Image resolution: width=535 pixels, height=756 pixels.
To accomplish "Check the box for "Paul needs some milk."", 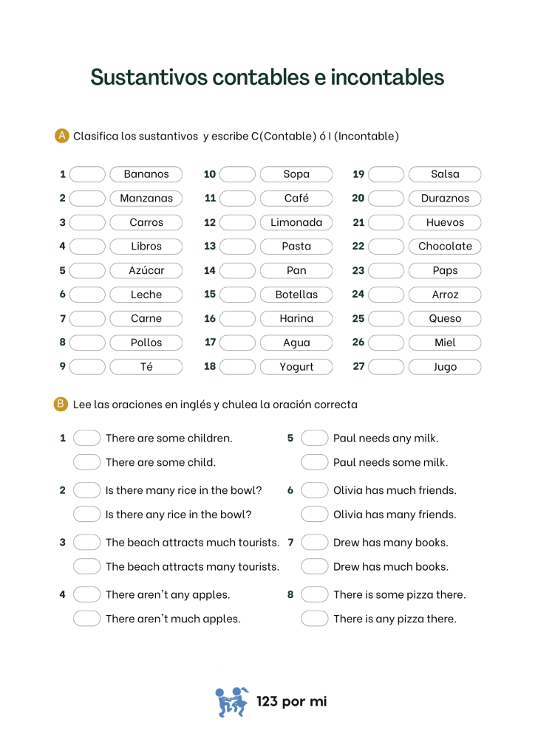I will (314, 462).
